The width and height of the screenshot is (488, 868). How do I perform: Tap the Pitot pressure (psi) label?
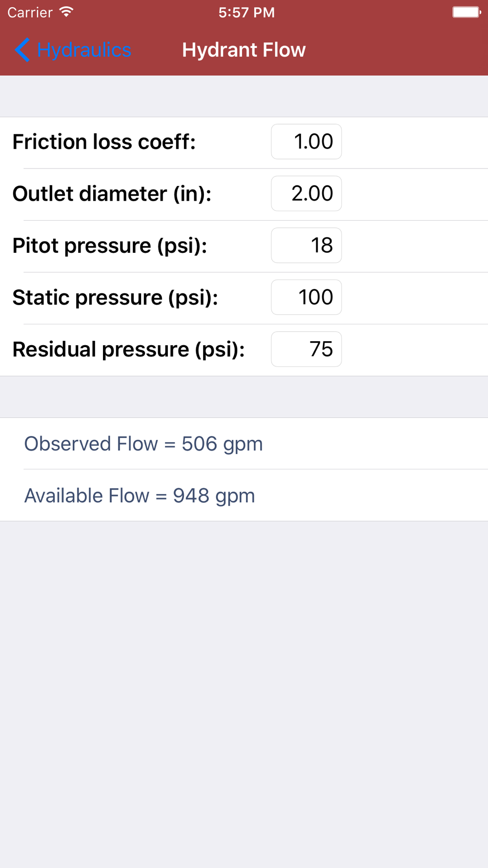[110, 246]
